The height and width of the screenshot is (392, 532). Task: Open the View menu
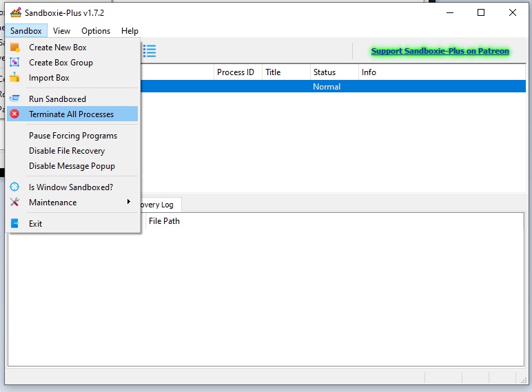[61, 31]
